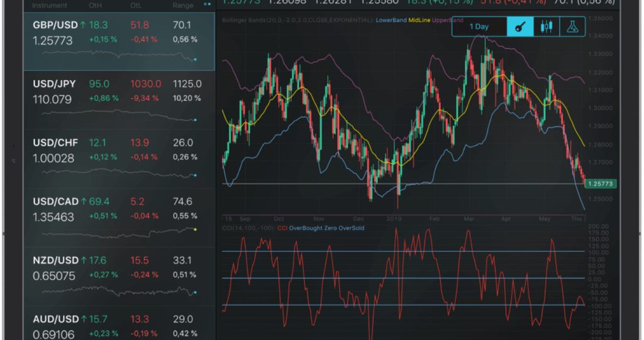Select the AUD/USD instrument
The height and width of the screenshot is (340, 644).
119,324
